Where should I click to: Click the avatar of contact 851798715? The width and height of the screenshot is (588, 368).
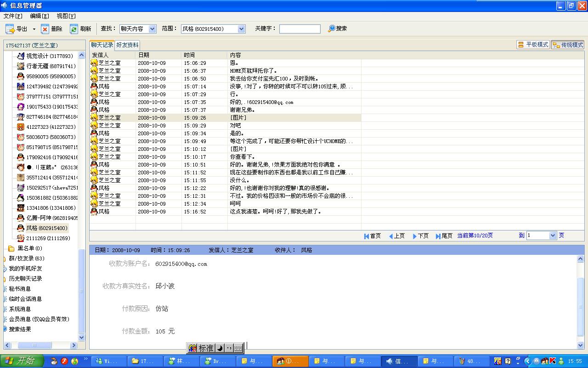point(20,147)
